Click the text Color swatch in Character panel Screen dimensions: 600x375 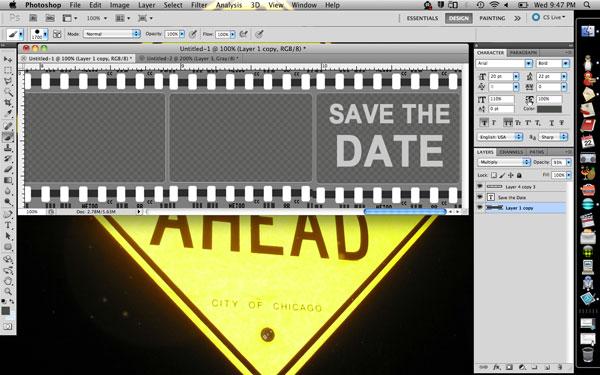(549, 109)
